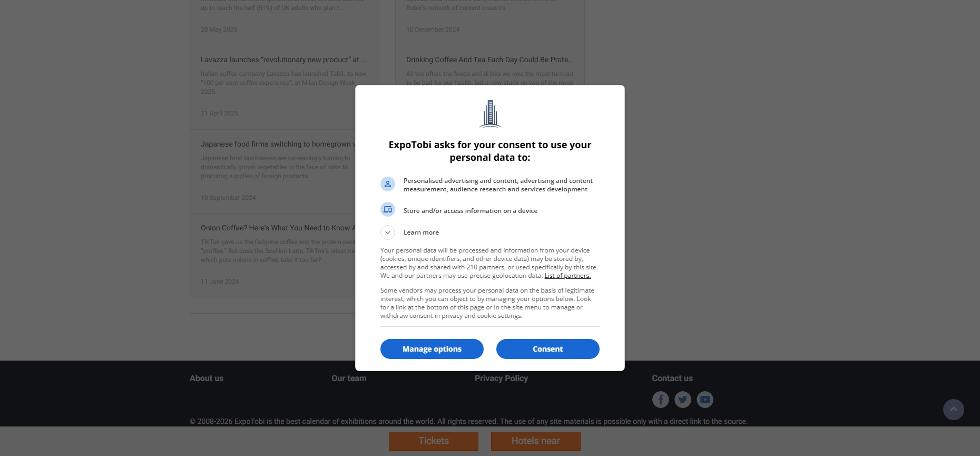Click the Tickets button

(434, 441)
